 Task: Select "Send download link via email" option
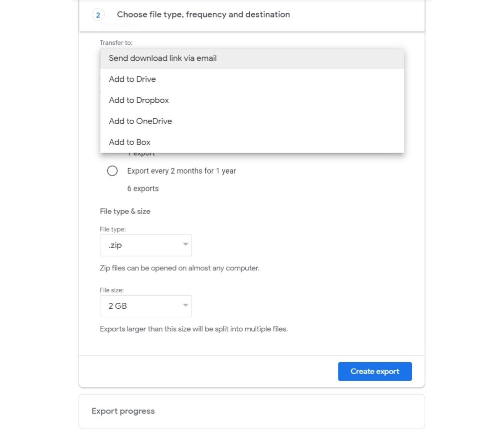[163, 58]
